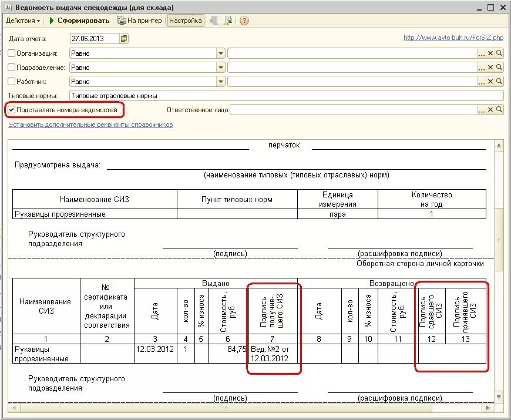The height and width of the screenshot is (420, 511).
Task: Click horizontal scrollbar left arrow
Action: point(14,407)
